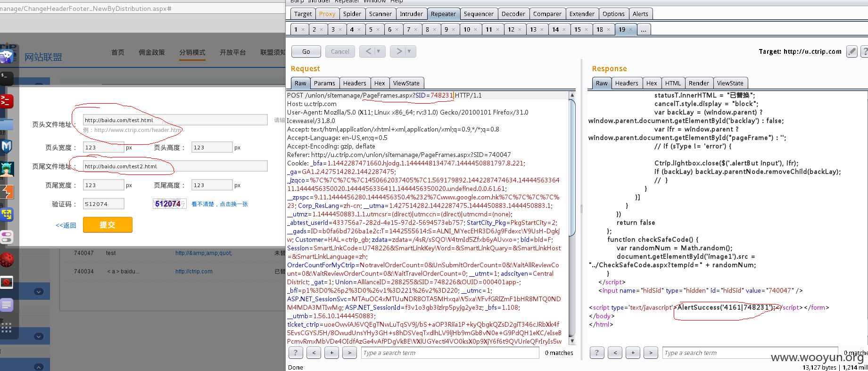Select the Response Render tab
Image resolution: width=868 pixels, height=371 pixels.
[698, 83]
